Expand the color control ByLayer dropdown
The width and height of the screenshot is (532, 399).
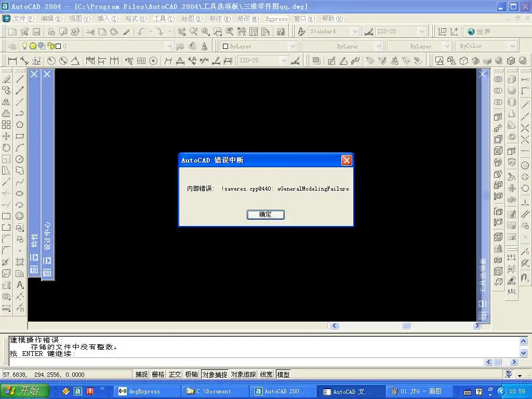pos(293,46)
